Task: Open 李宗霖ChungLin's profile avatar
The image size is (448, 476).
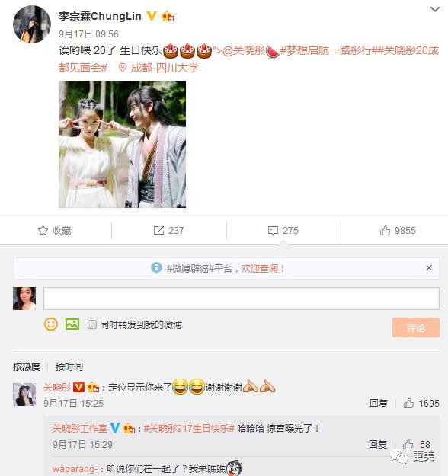Action: (32, 24)
